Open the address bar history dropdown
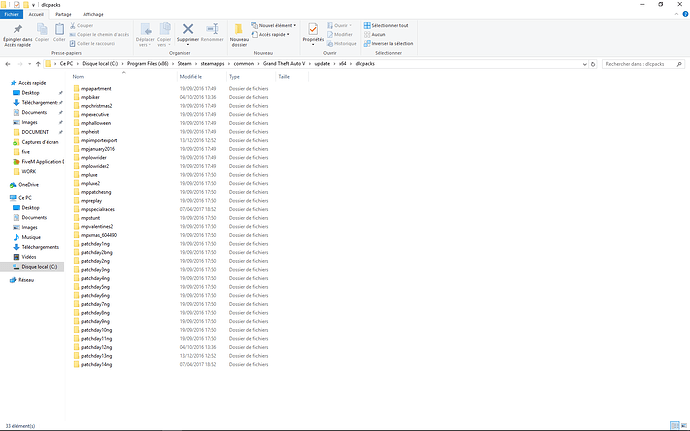Viewport: 690px width, 431px height. (x=584, y=64)
